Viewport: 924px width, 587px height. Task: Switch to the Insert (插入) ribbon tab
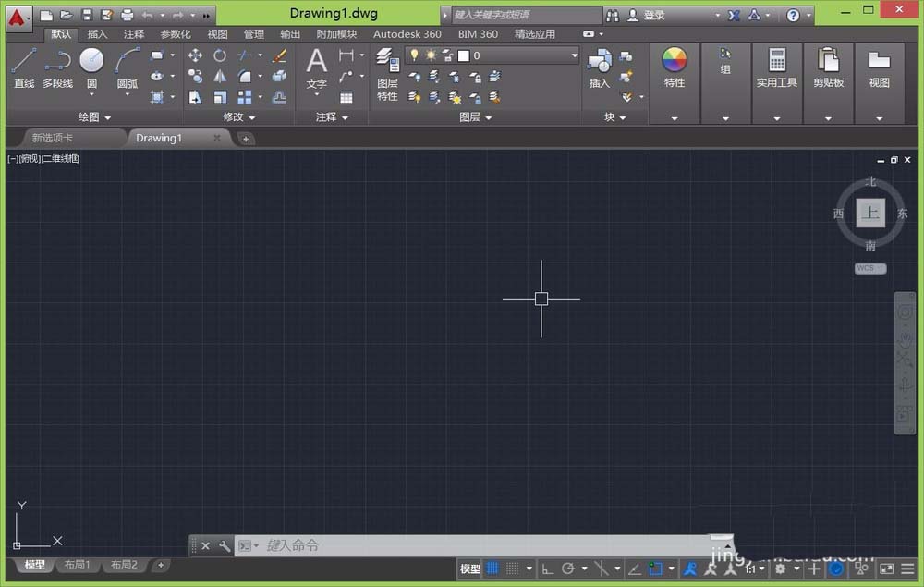pyautogui.click(x=97, y=34)
